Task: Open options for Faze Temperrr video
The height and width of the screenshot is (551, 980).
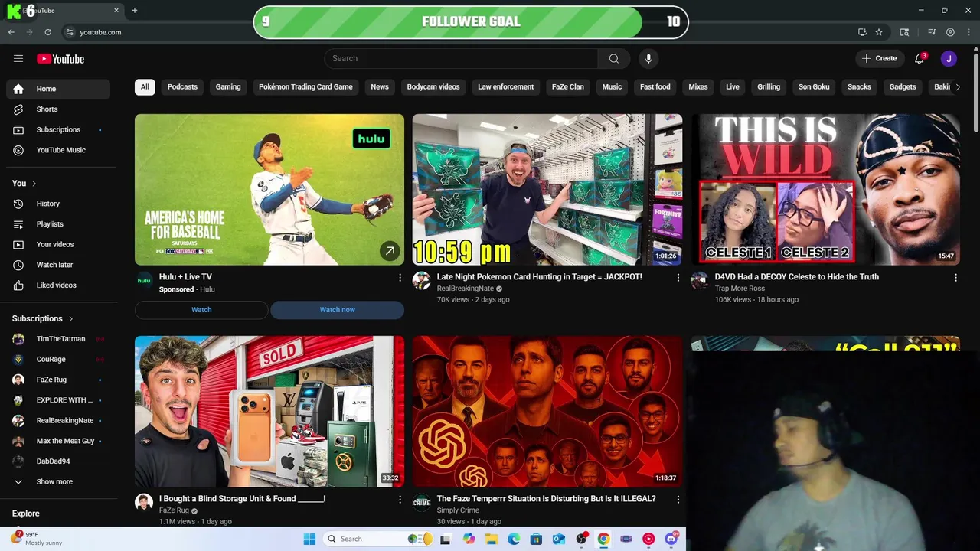Action: pyautogui.click(x=678, y=499)
